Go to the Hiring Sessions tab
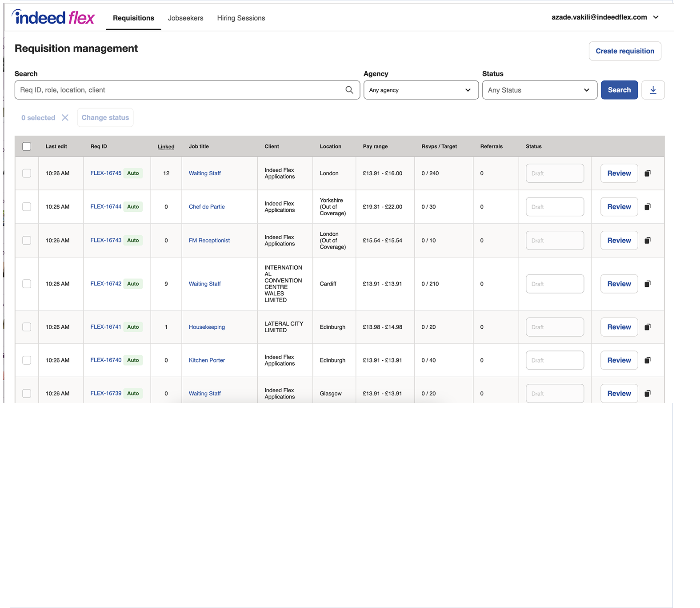Viewport: 700px width, 608px height. tap(241, 18)
